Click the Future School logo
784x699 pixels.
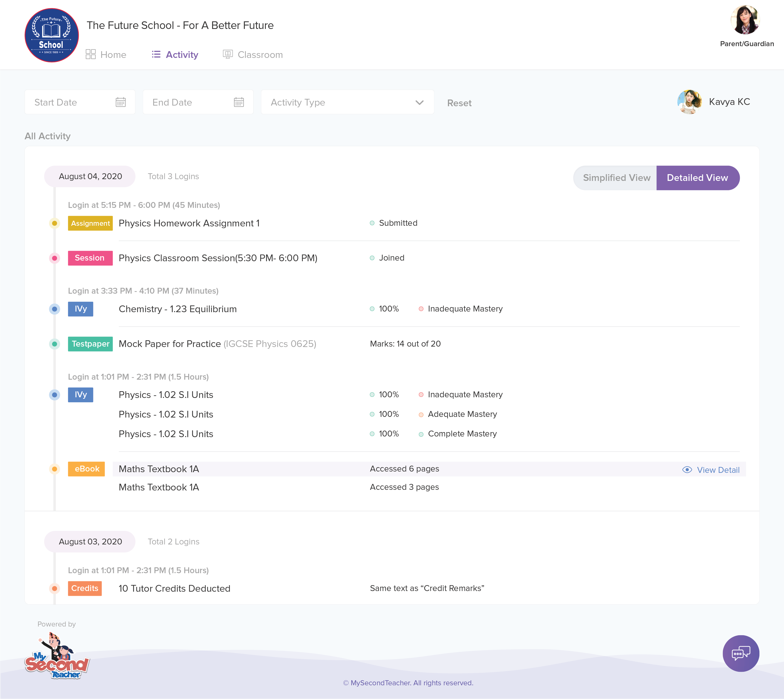(x=52, y=35)
